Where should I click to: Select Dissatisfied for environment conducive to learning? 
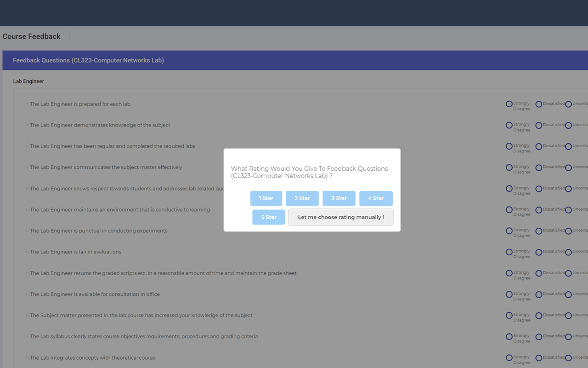pos(539,210)
